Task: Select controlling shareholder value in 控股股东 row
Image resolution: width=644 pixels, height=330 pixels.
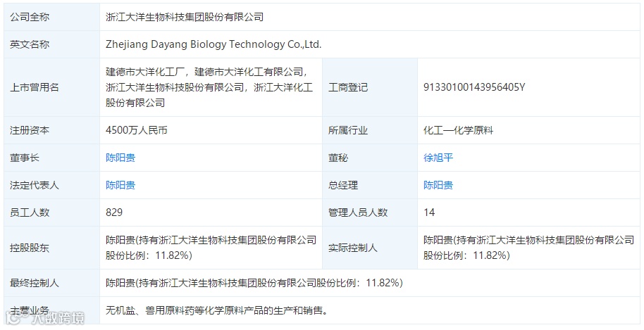Action: 211,248
